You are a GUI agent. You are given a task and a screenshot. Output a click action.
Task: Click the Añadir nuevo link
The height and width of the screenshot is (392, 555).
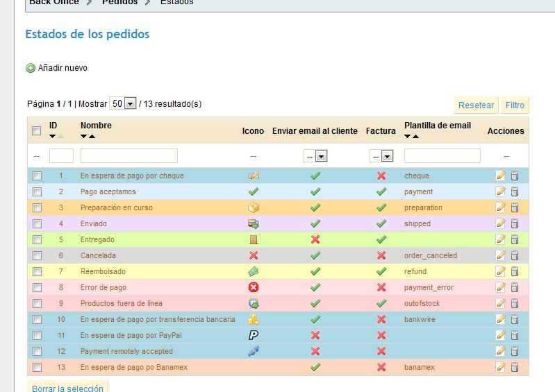pos(63,68)
